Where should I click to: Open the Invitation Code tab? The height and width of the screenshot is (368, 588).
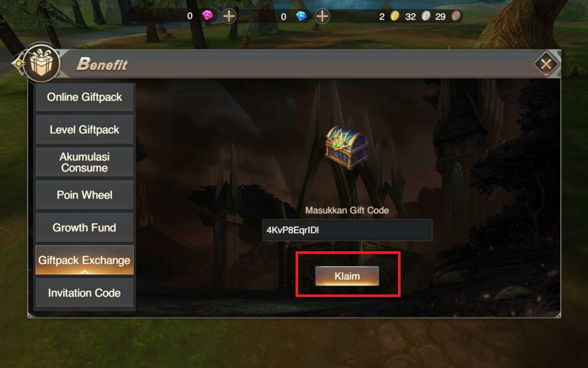[85, 293]
